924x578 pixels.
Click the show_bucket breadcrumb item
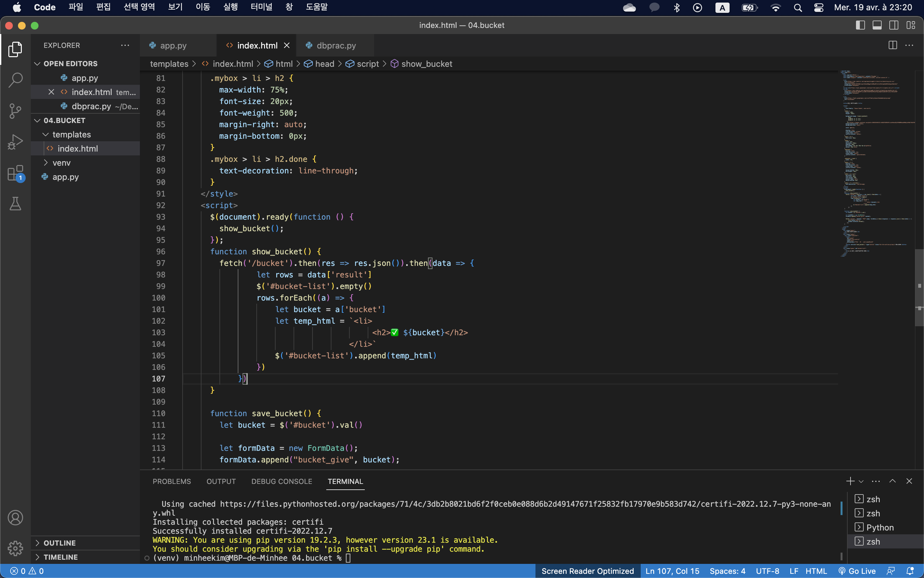coord(422,64)
